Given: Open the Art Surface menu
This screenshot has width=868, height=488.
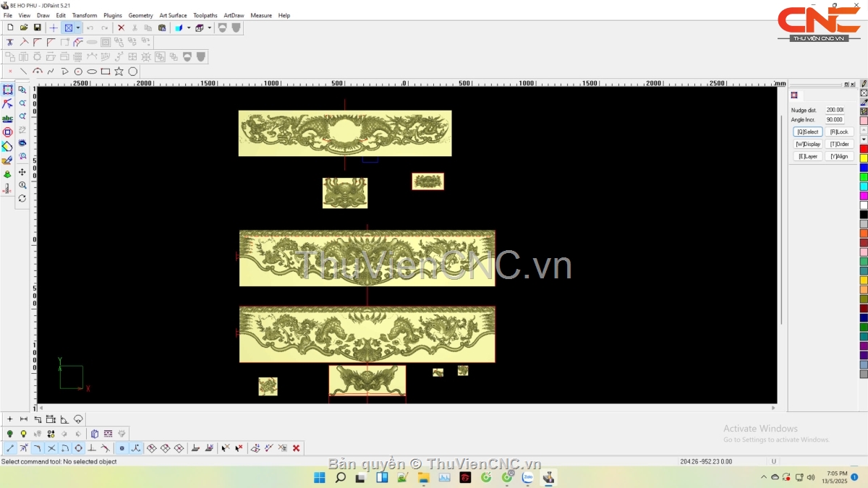Looking at the screenshot, I should (173, 15).
